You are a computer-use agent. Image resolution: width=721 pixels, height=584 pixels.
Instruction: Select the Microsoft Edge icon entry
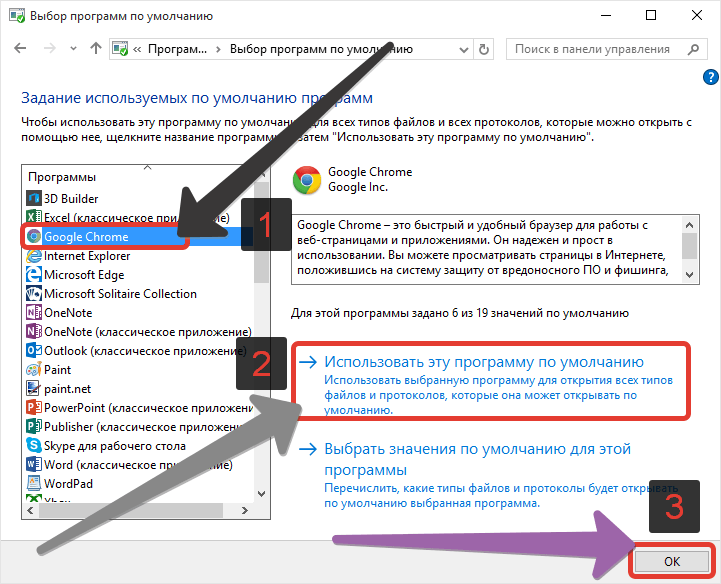pos(34,275)
